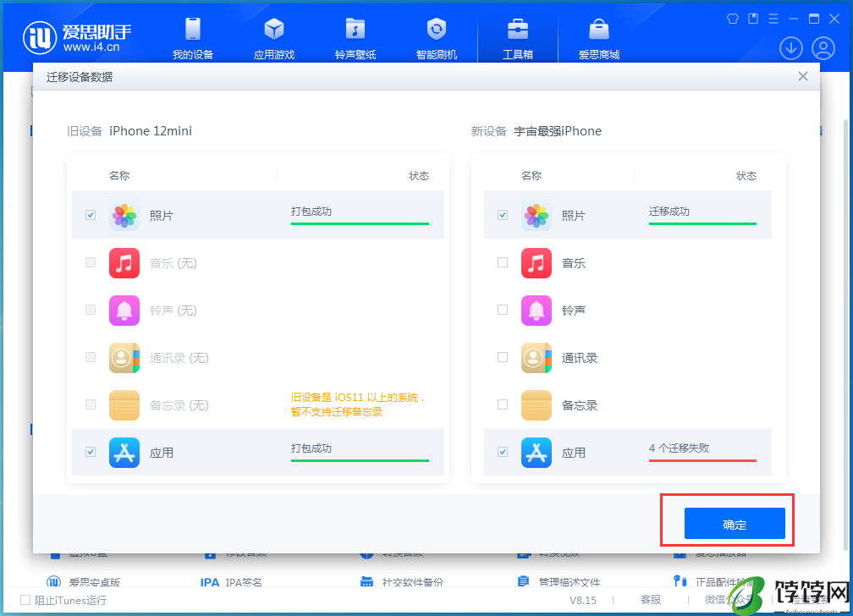Click the 爱思助手 logo

(77, 37)
